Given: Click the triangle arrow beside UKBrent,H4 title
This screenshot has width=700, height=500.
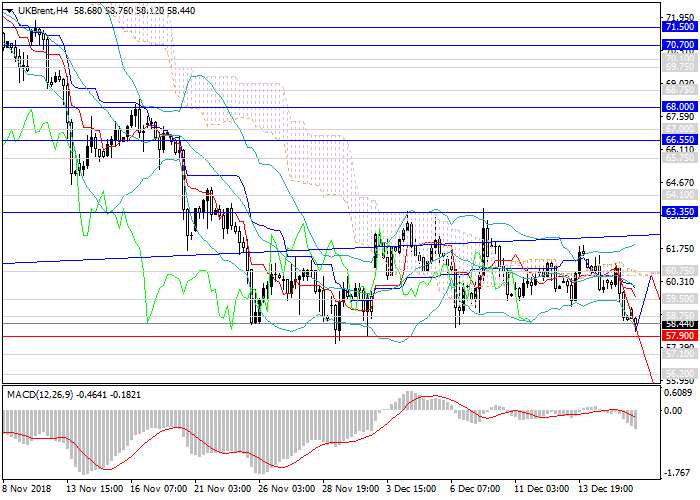Looking at the screenshot, I should [8, 8].
